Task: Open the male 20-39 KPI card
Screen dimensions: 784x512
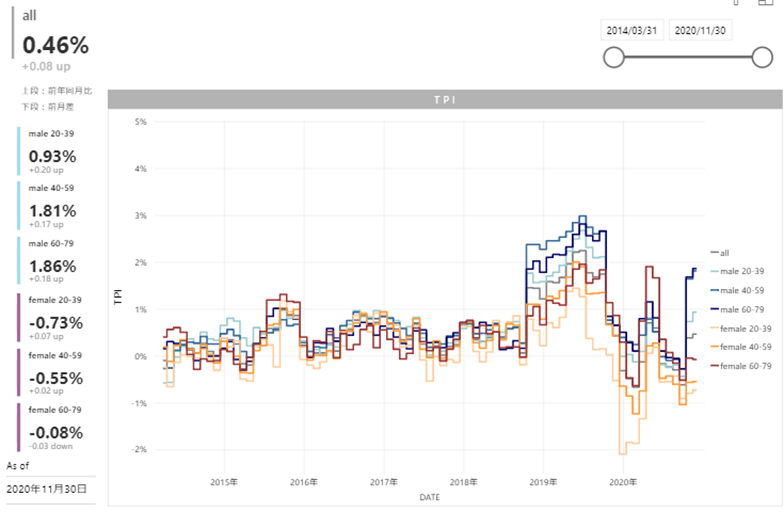Action: 55,152
